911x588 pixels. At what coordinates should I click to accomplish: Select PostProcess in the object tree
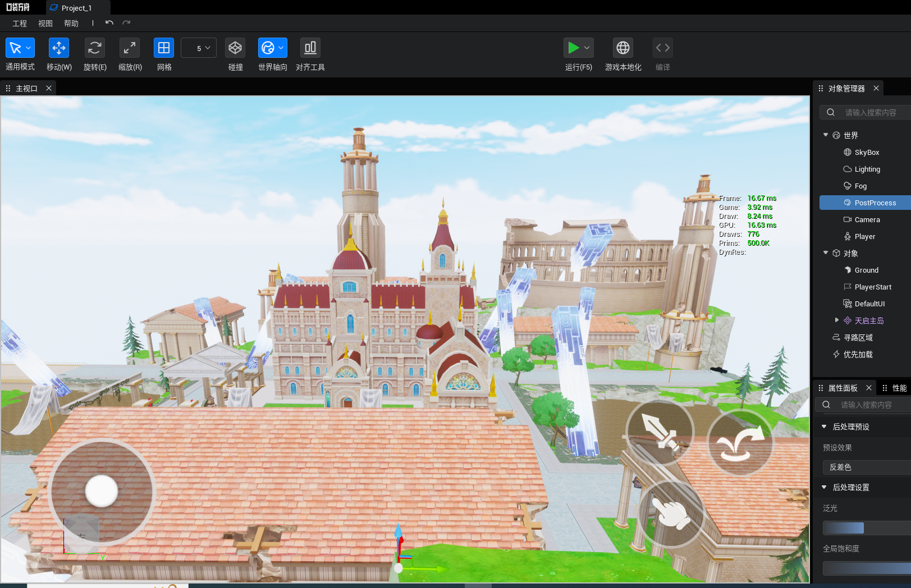pyautogui.click(x=866, y=203)
